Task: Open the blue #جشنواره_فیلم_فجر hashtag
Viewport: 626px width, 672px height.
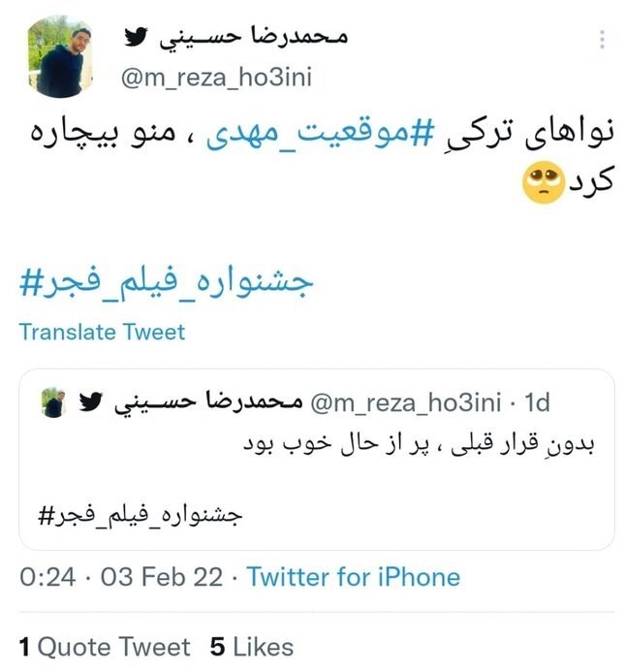Action: click(166, 282)
